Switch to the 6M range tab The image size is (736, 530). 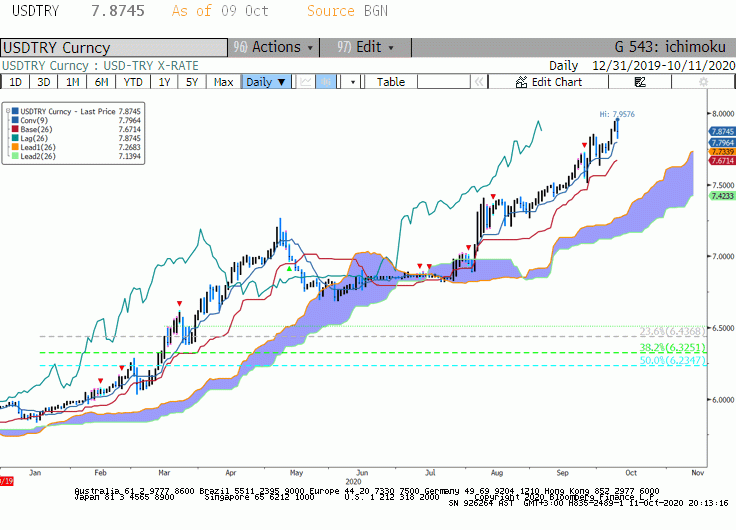101,82
